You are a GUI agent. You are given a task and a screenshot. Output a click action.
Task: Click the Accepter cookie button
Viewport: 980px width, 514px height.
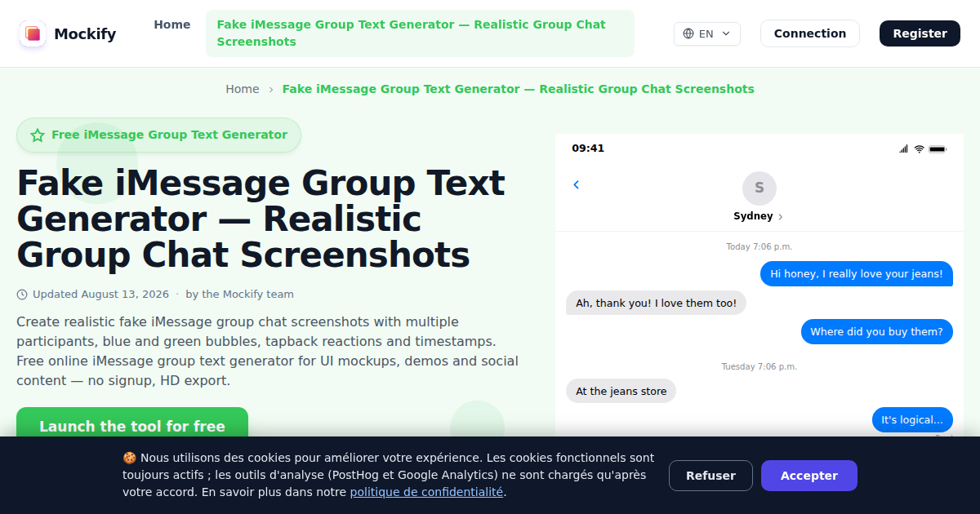[x=809, y=476]
